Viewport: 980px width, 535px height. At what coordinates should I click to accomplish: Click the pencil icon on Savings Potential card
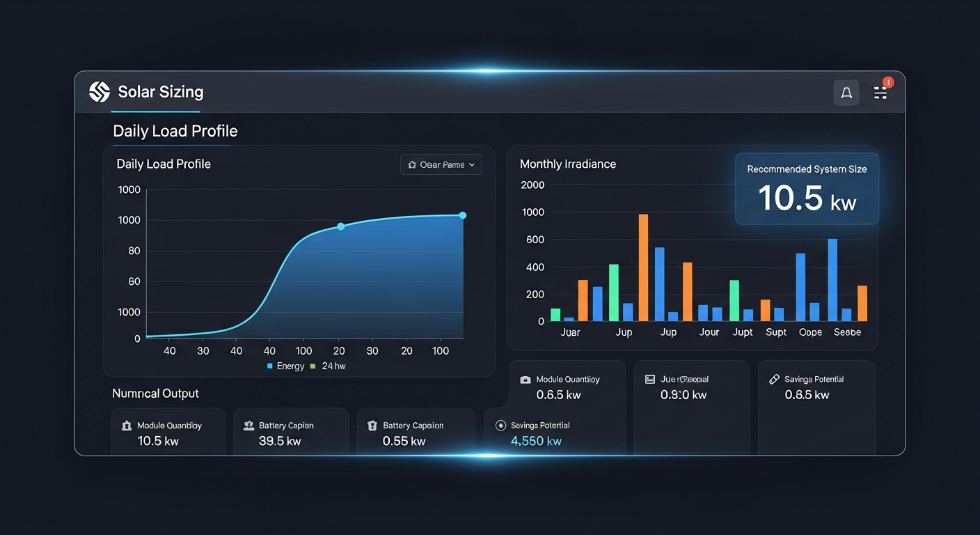[773, 379]
